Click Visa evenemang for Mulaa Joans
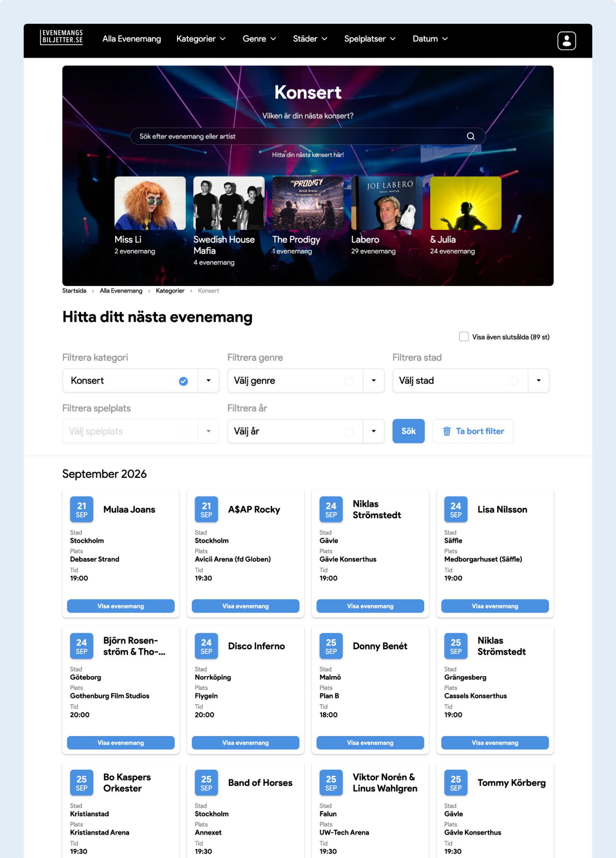The height and width of the screenshot is (858, 616). [121, 606]
